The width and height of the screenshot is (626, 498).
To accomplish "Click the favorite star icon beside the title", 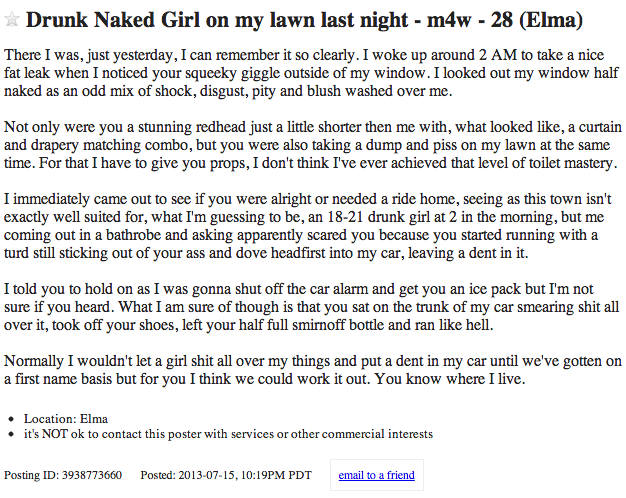I will pyautogui.click(x=12, y=19).
